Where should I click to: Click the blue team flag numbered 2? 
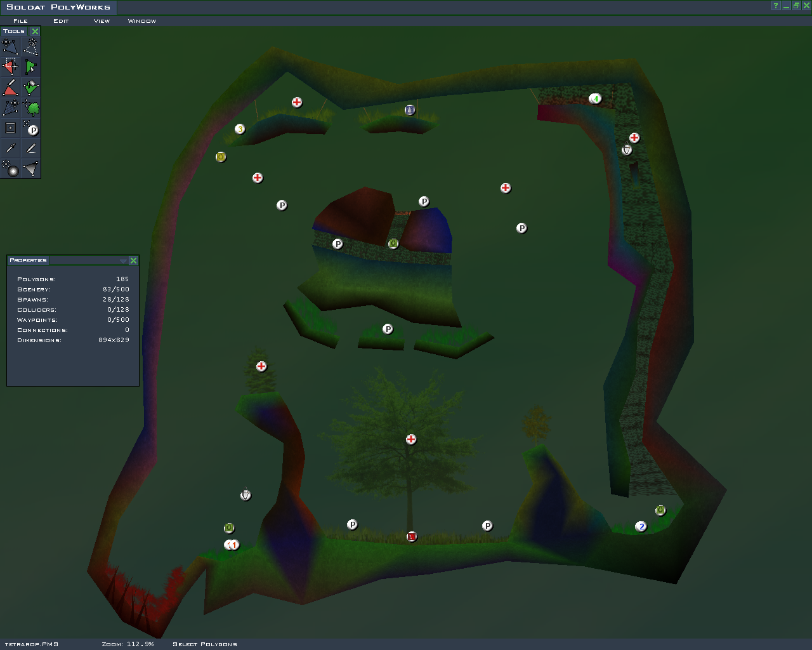[x=641, y=527]
